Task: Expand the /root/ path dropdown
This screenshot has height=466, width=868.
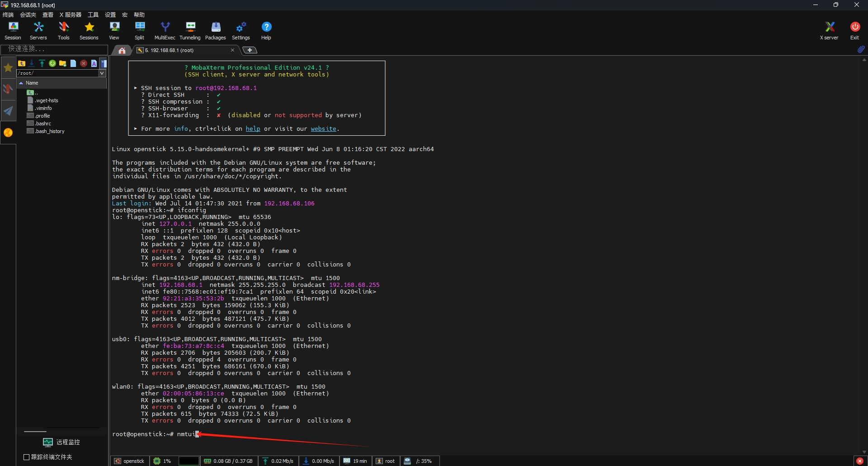Action: coord(102,73)
